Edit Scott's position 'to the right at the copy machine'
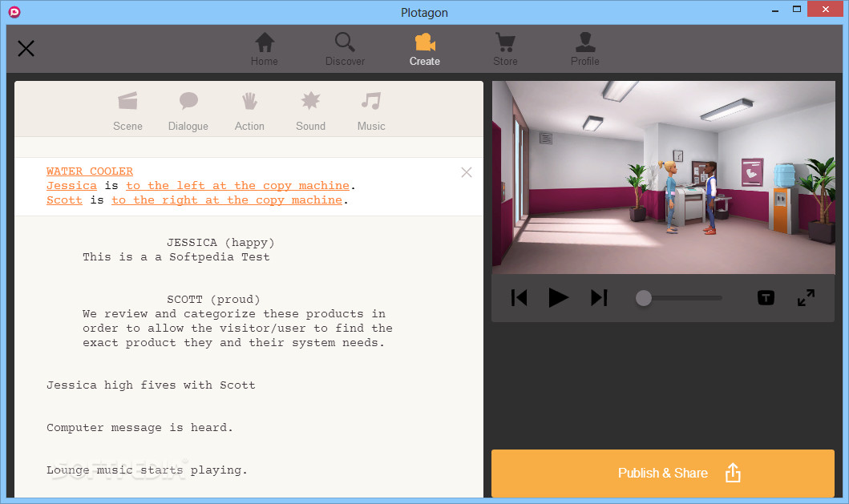 click(227, 200)
